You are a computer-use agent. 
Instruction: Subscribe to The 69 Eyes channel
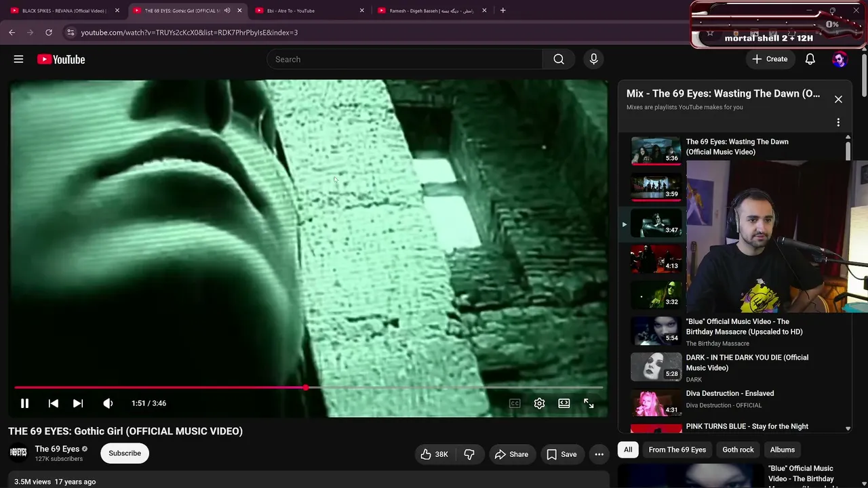point(125,453)
